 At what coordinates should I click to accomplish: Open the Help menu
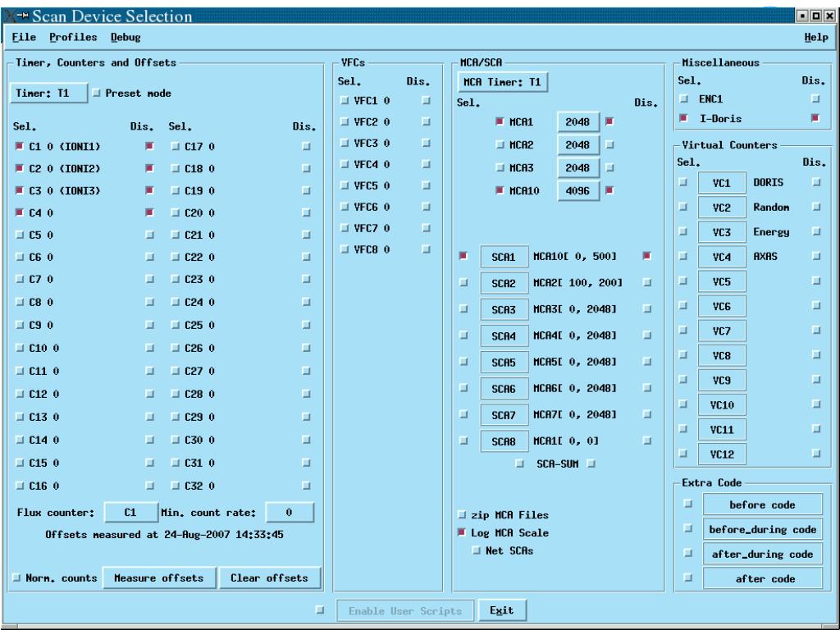(816, 37)
